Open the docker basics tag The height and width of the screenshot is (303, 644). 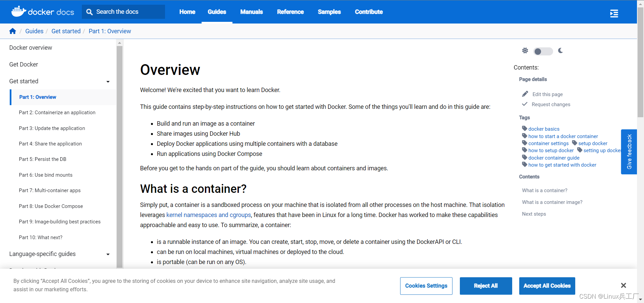544,129
